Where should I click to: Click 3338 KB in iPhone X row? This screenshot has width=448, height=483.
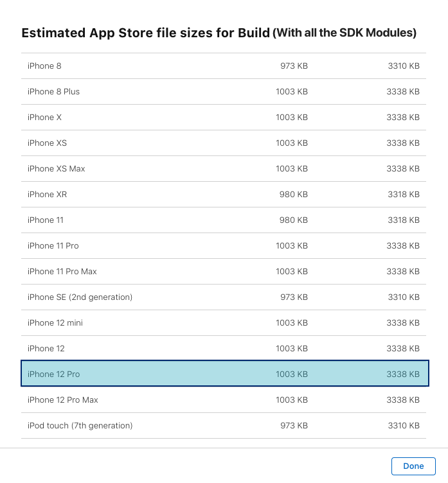coord(403,118)
